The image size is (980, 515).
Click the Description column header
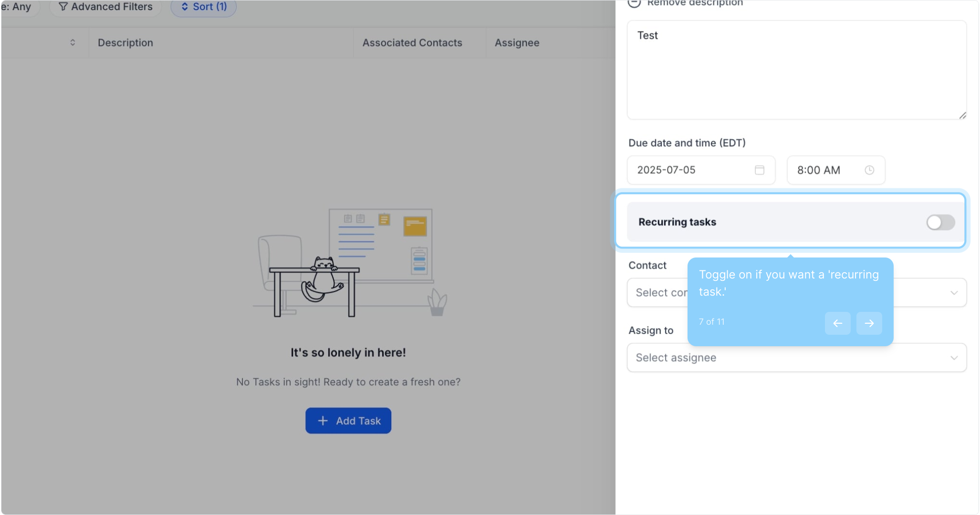click(125, 43)
